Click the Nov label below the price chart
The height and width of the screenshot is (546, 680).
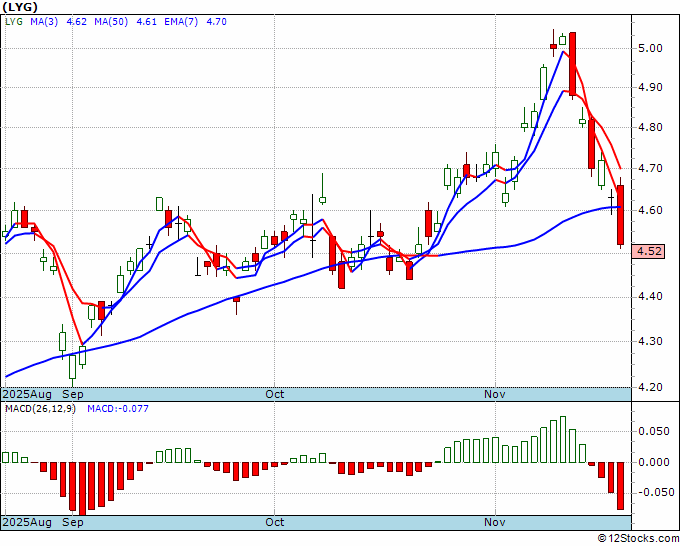pos(495,394)
